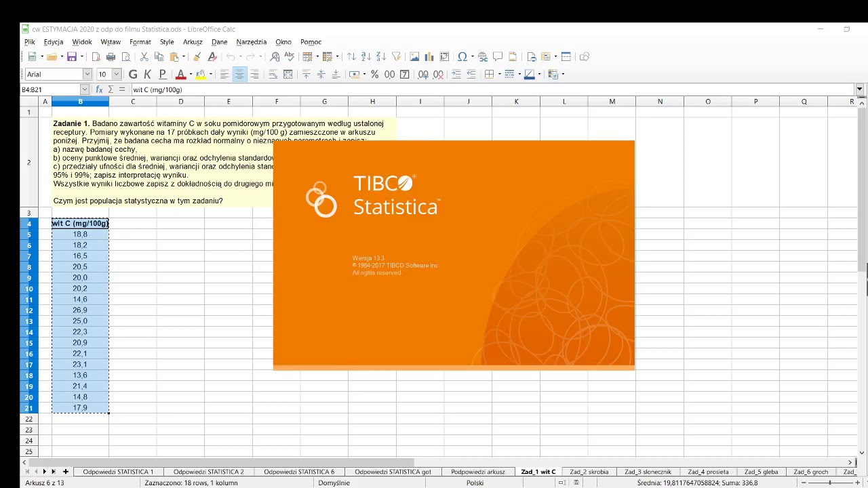Viewport: 868px width, 488px height.
Task: Save the document with the floppy icon
Action: (71, 57)
